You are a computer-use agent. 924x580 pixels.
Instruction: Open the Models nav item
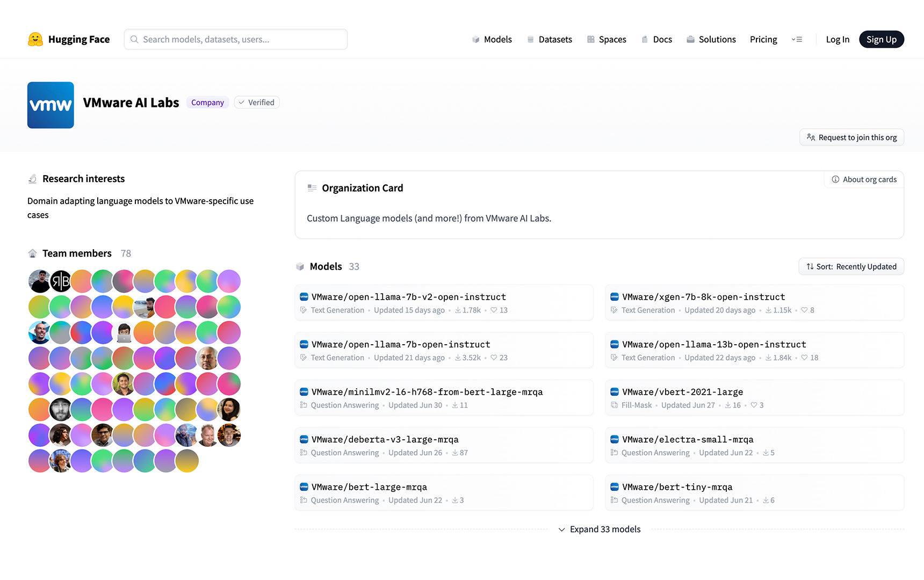[x=492, y=39]
